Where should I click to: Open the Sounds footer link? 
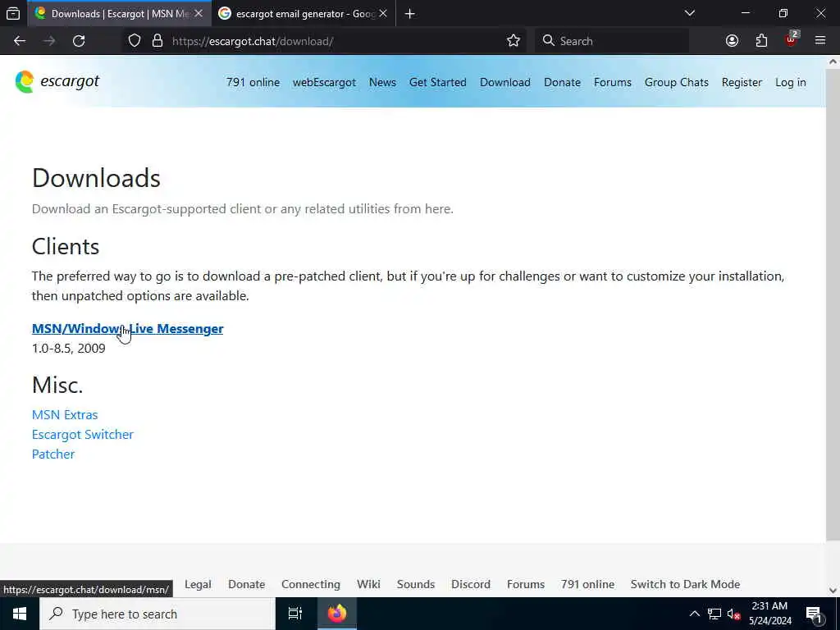coord(416,584)
